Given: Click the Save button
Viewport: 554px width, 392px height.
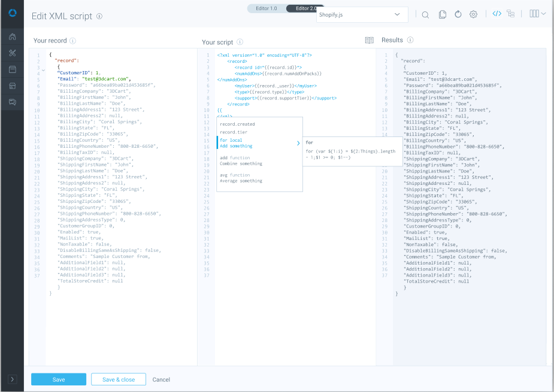Looking at the screenshot, I should click(59, 379).
